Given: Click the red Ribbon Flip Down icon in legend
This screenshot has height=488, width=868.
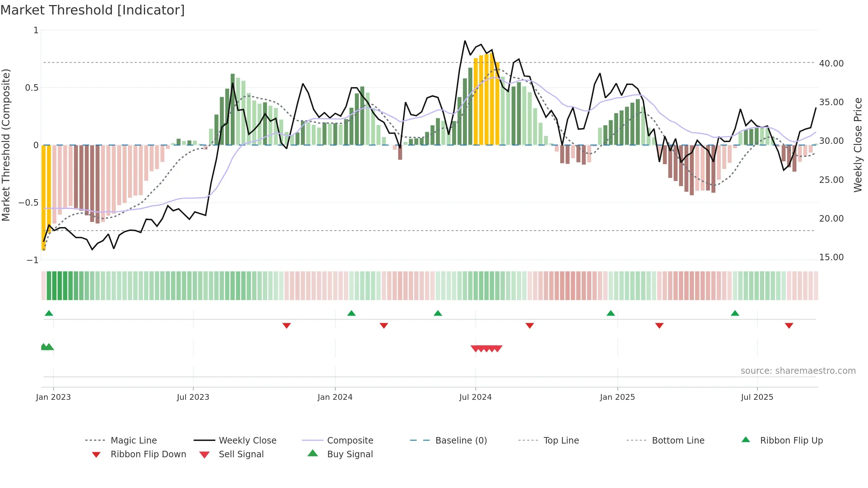Looking at the screenshot, I should (x=96, y=455).
